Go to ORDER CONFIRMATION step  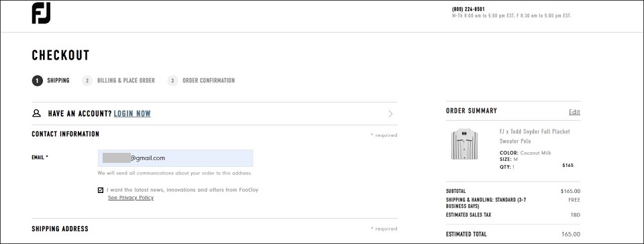[x=209, y=81]
